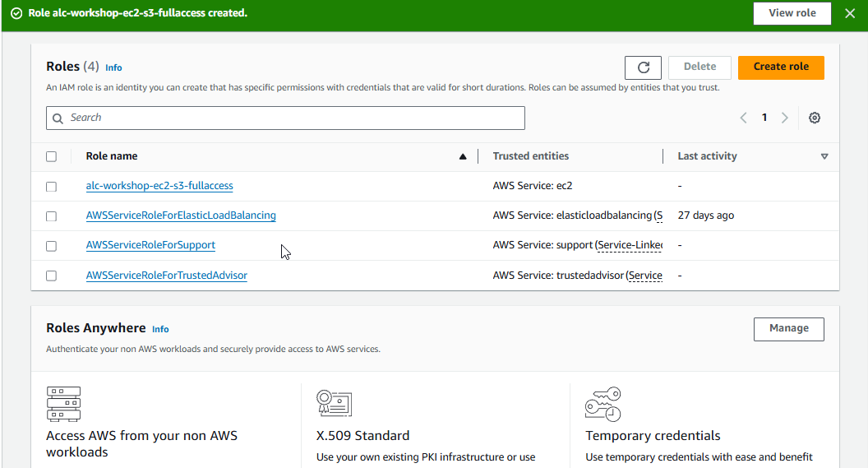The width and height of the screenshot is (868, 468).
Task: Click the Trusted entities column header
Action: [530, 156]
